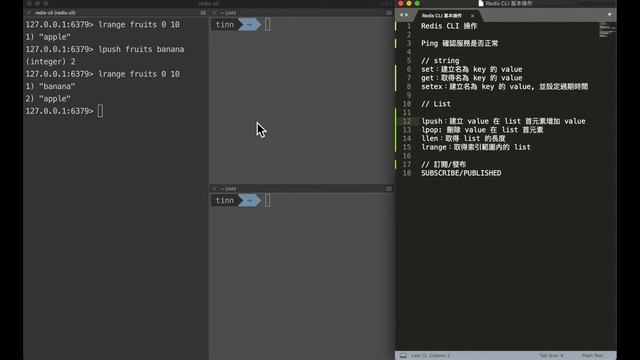Click the blue ~ directory segment in bottom zsh prompt
The image size is (640, 360).
point(249,200)
